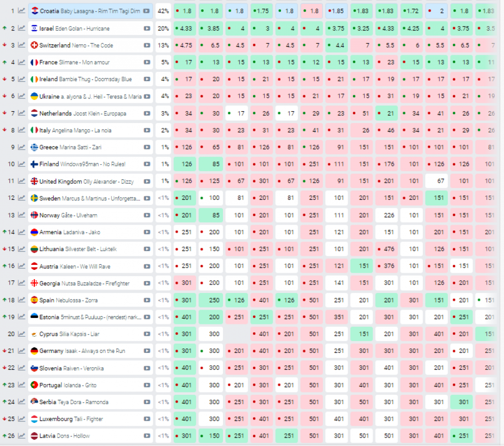Click Croatia's 42% winning chance cell
The image size is (504, 446).
point(163,11)
